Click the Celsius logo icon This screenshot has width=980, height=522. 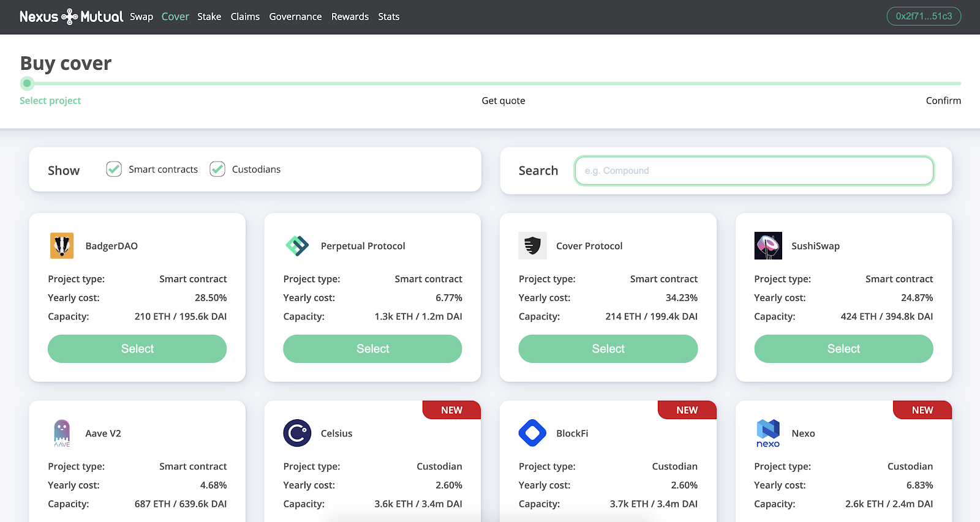pos(297,433)
